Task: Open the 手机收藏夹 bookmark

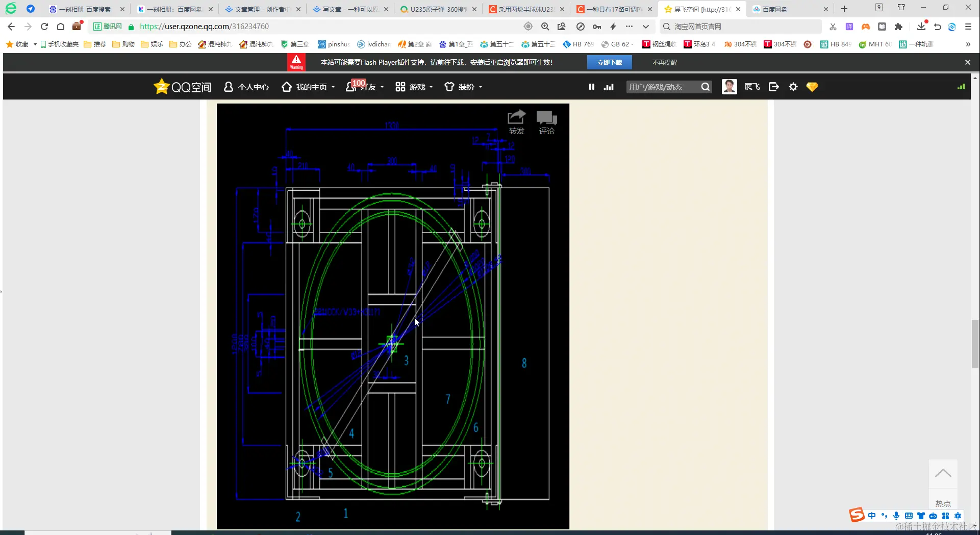Action: 59,44
